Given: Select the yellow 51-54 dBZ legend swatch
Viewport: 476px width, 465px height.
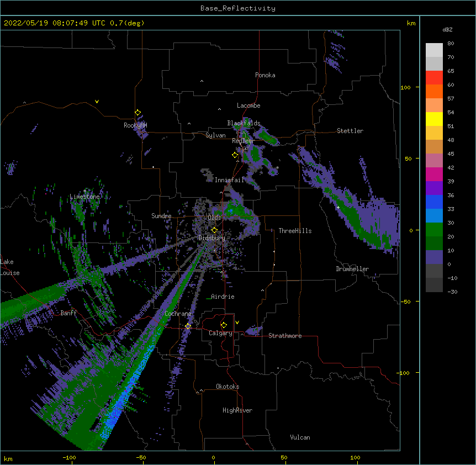Looking at the screenshot, I should pyautogui.click(x=434, y=119).
